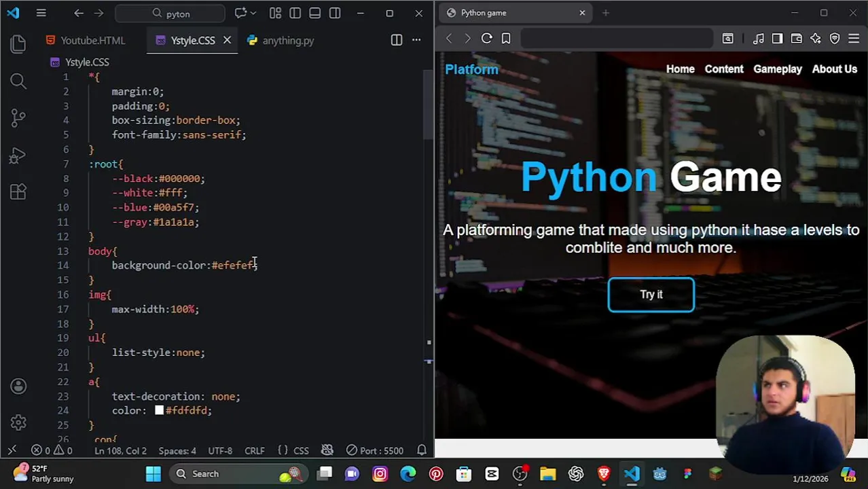Open the About Us nav link

point(835,69)
